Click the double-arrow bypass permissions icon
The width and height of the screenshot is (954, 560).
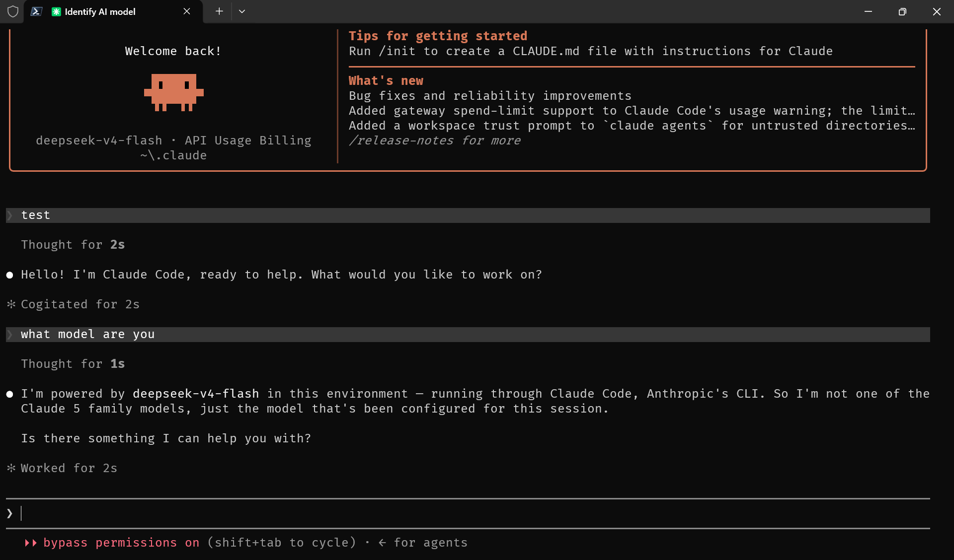coord(31,543)
